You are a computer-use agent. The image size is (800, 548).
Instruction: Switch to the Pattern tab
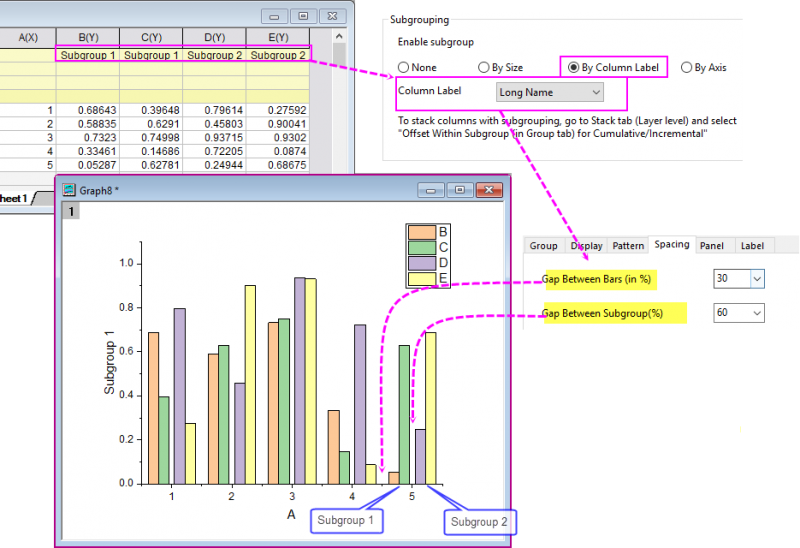coord(628,246)
